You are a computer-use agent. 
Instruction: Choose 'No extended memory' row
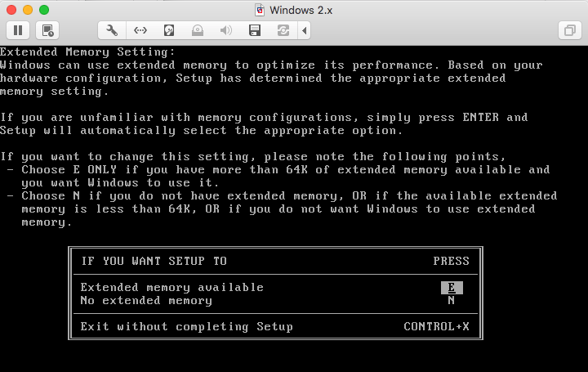tap(146, 300)
